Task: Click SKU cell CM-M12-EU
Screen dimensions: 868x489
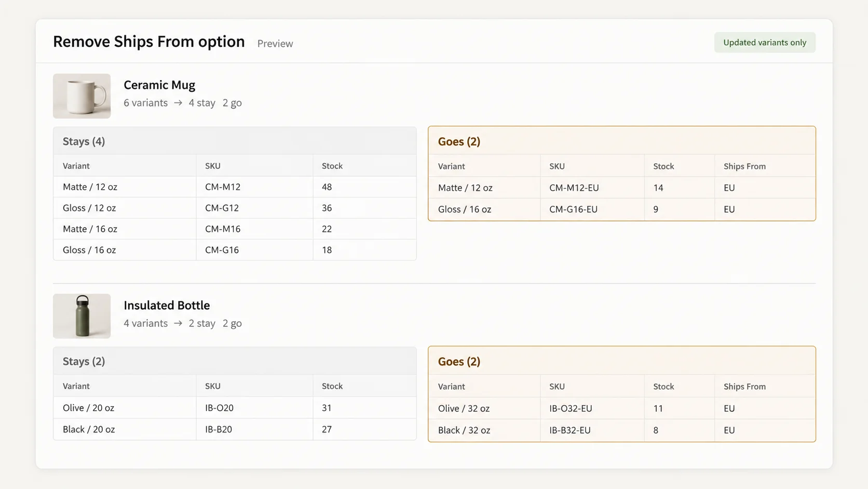Action: point(592,188)
